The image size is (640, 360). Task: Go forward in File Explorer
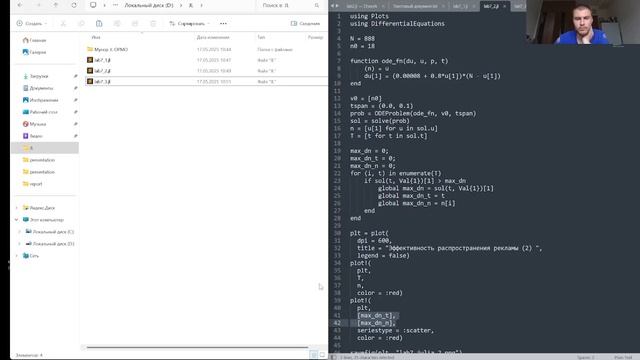click(38, 5)
